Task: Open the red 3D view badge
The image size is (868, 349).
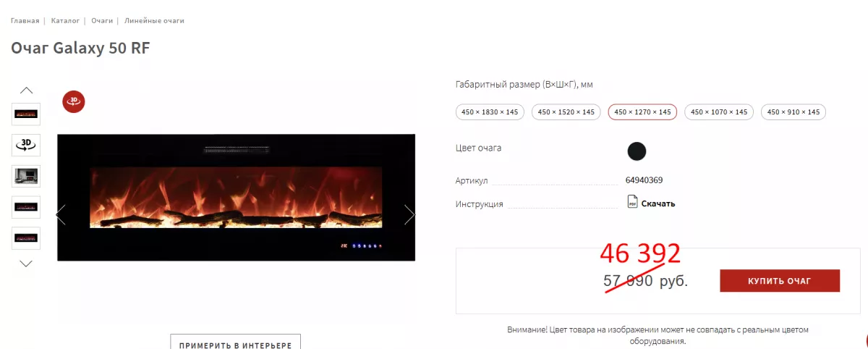Action: [74, 102]
